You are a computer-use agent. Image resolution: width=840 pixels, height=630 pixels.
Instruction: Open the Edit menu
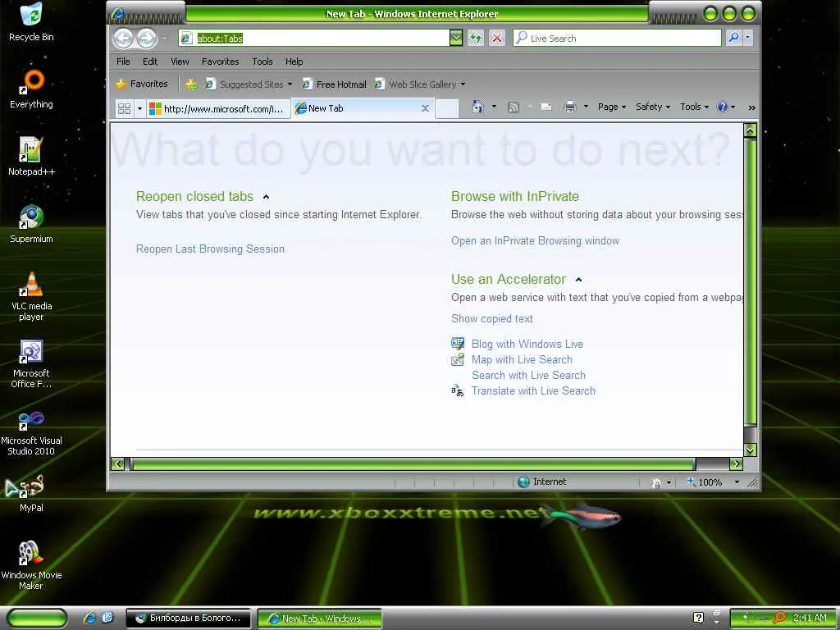150,62
